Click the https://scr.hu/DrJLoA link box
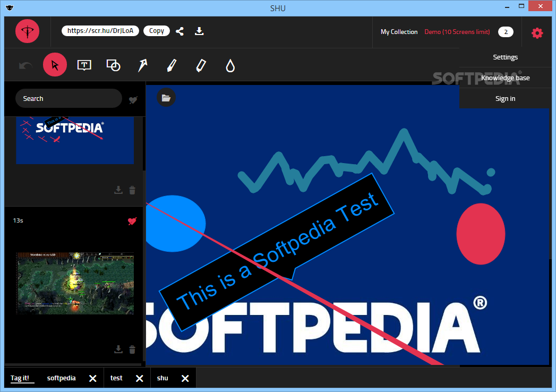The height and width of the screenshot is (392, 556). tap(100, 31)
